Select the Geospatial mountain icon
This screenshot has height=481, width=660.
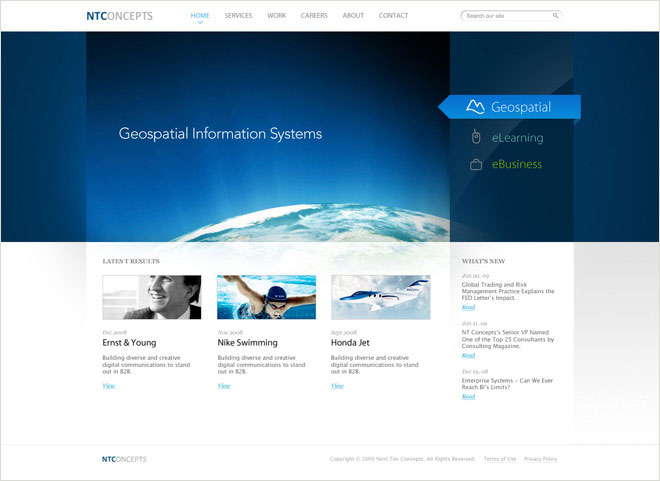pyautogui.click(x=475, y=106)
